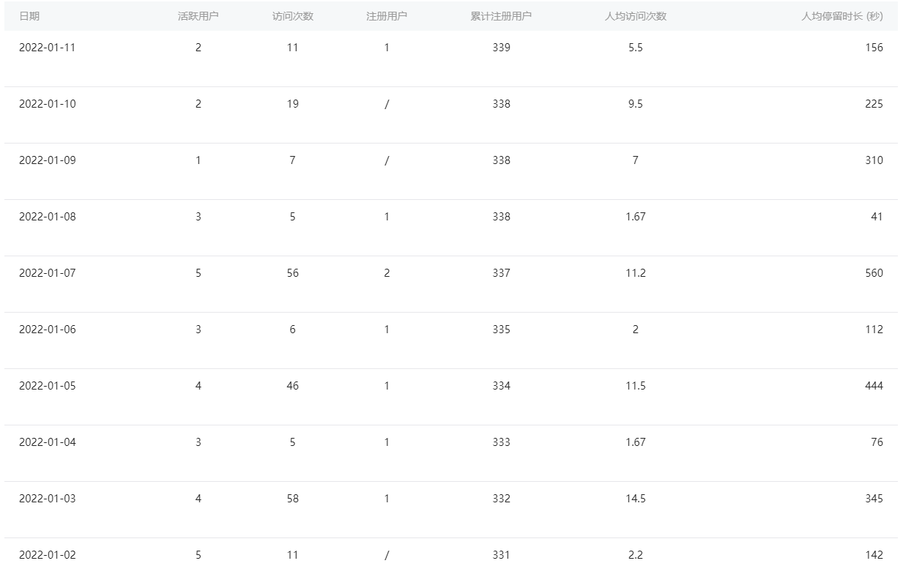Image resolution: width=903 pixels, height=588 pixels.
Task: Click the 访问次数 column header
Action: coord(292,16)
